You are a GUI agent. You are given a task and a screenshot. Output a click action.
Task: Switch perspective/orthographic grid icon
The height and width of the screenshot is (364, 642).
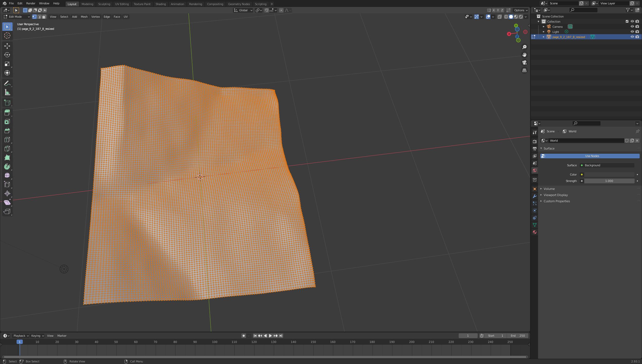(524, 70)
